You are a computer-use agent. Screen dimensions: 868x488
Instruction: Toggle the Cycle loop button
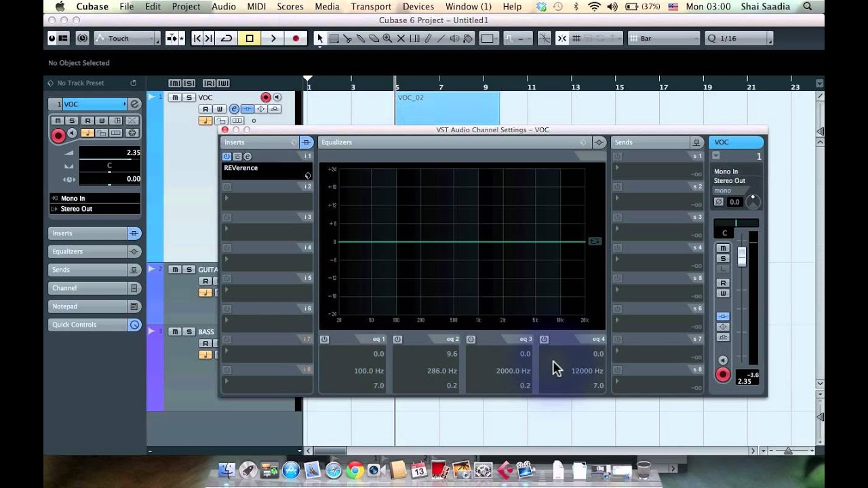pyautogui.click(x=226, y=39)
